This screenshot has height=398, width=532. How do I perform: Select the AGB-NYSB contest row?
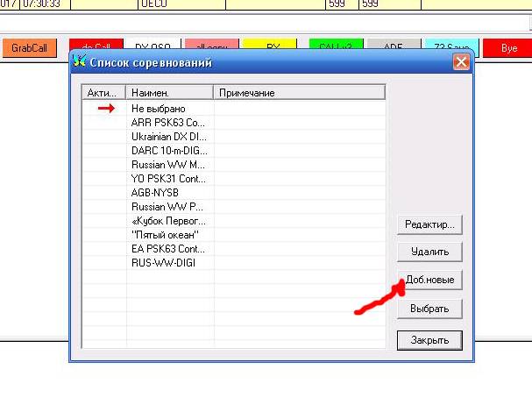(x=233, y=193)
